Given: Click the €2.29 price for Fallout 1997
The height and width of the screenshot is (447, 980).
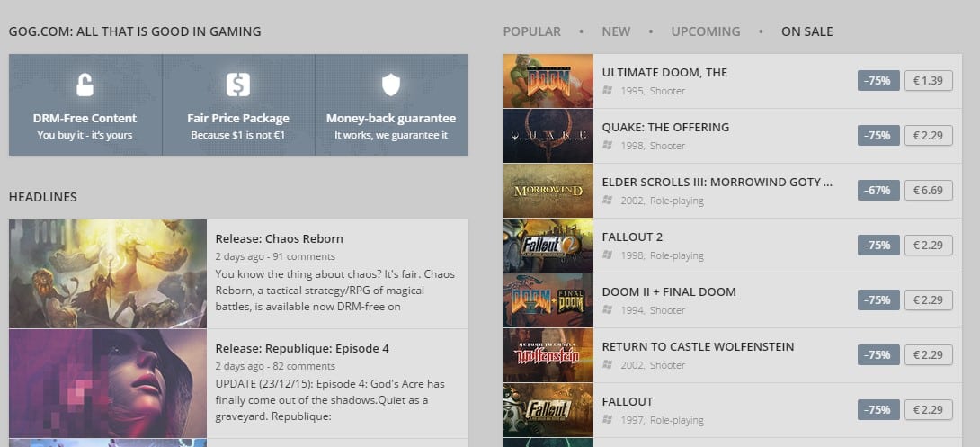Looking at the screenshot, I should tap(928, 409).
